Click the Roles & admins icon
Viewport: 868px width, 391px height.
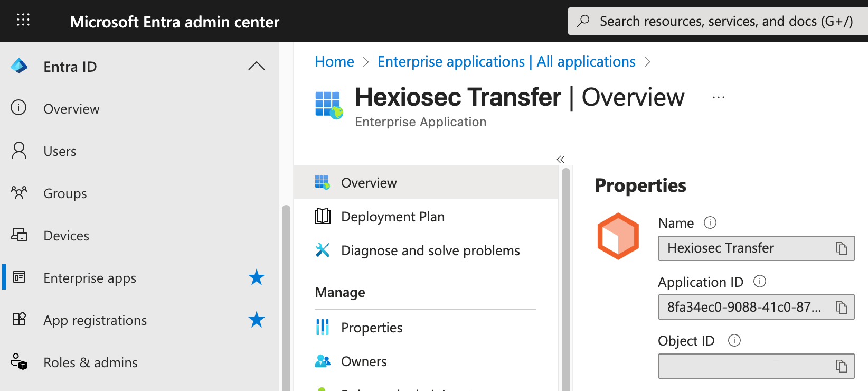pyautogui.click(x=19, y=362)
